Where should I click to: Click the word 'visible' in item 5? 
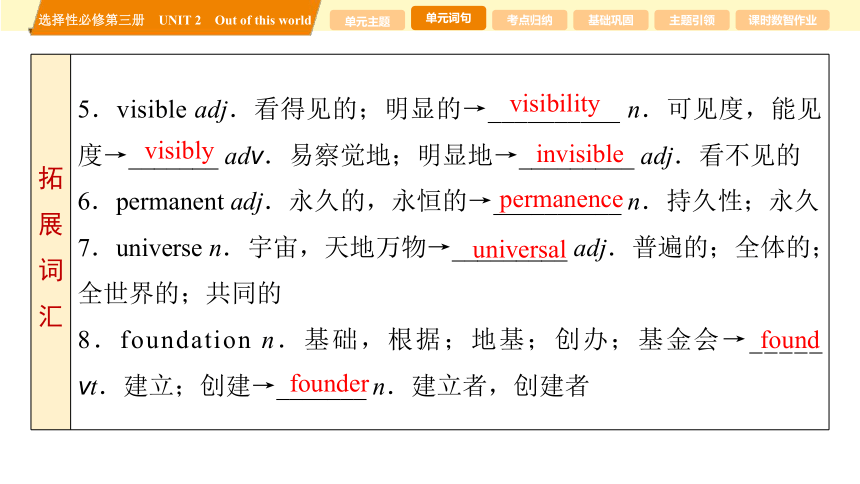pos(151,109)
